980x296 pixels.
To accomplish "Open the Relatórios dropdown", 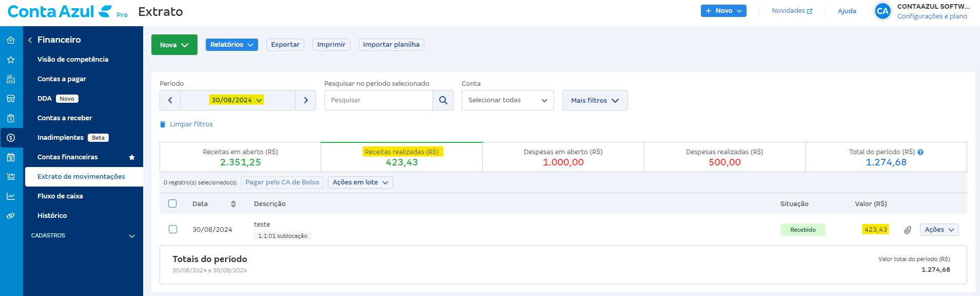I will (x=231, y=45).
